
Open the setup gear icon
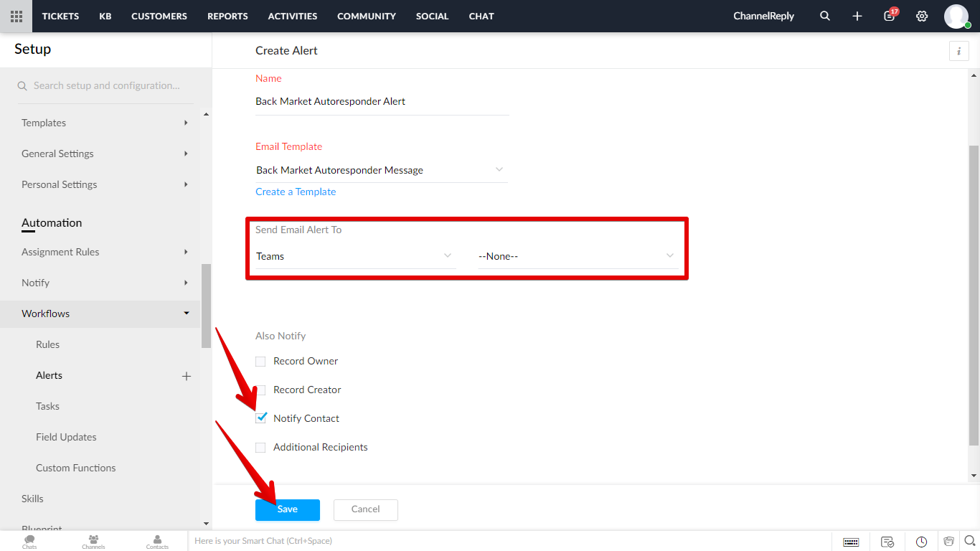(x=922, y=16)
